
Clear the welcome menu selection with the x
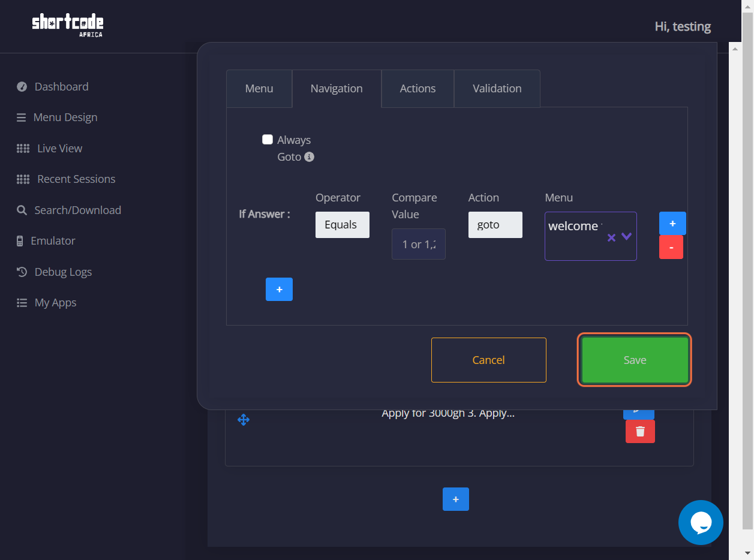coord(611,237)
